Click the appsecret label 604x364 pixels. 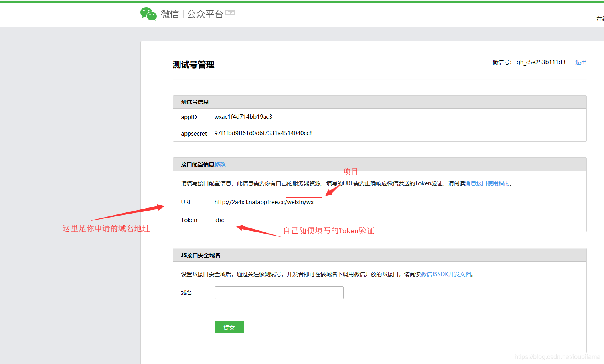(194, 134)
